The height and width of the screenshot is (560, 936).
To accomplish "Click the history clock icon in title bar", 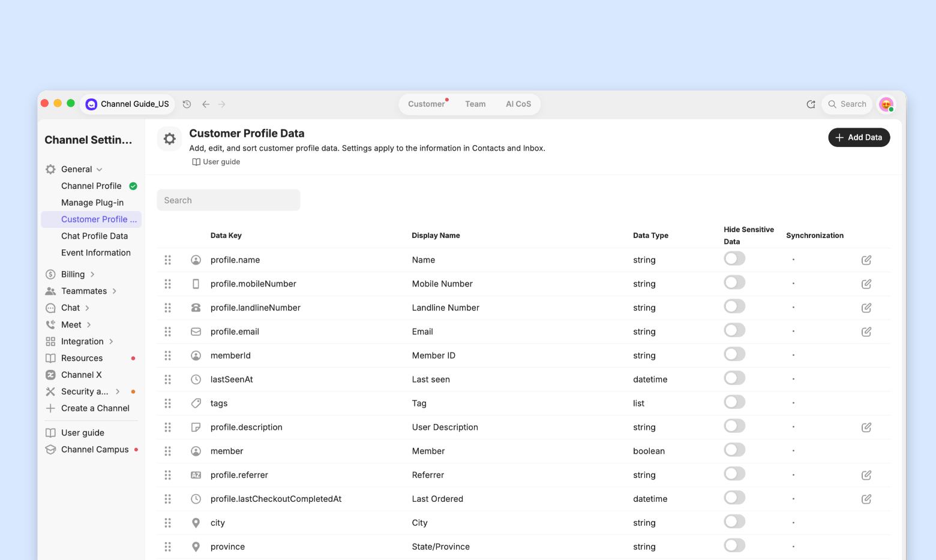I will (187, 104).
